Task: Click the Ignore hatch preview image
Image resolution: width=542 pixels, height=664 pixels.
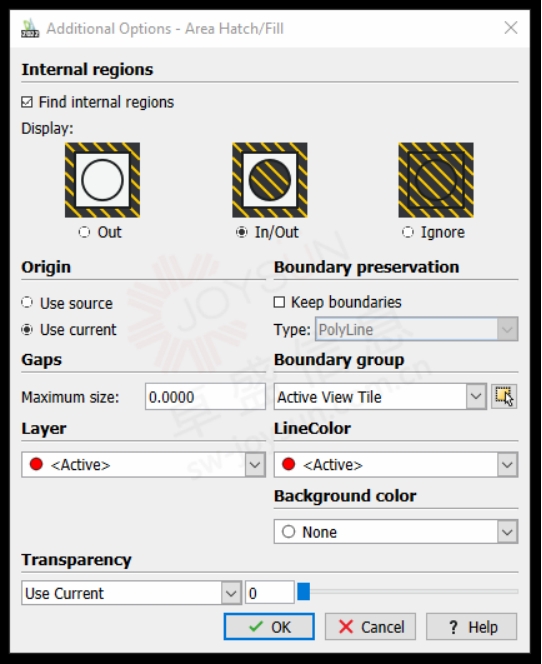Action: (x=436, y=180)
